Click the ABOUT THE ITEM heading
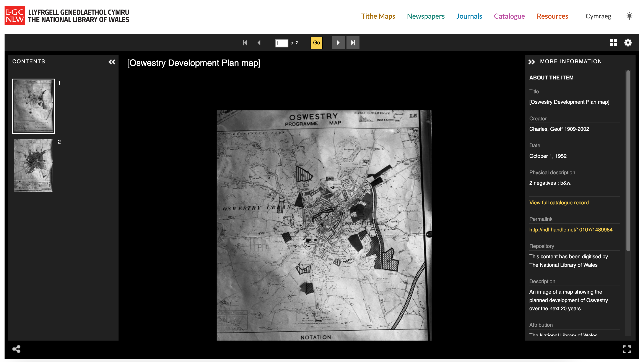The height and width of the screenshot is (362, 644). 551,78
